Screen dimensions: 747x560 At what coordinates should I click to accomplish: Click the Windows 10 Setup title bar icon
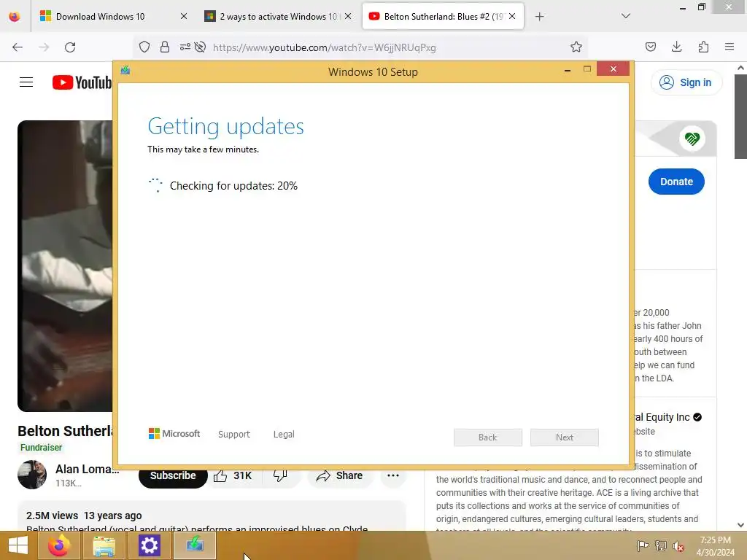125,71
